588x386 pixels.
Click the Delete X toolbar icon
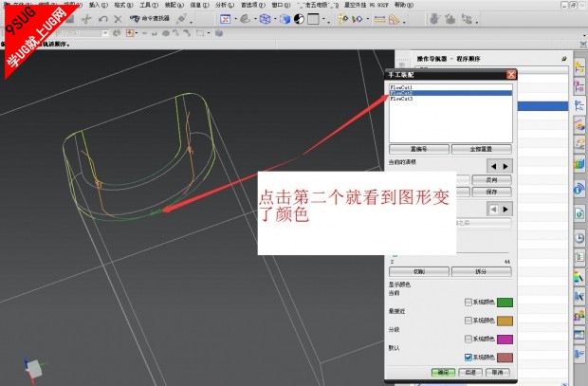click(118, 19)
